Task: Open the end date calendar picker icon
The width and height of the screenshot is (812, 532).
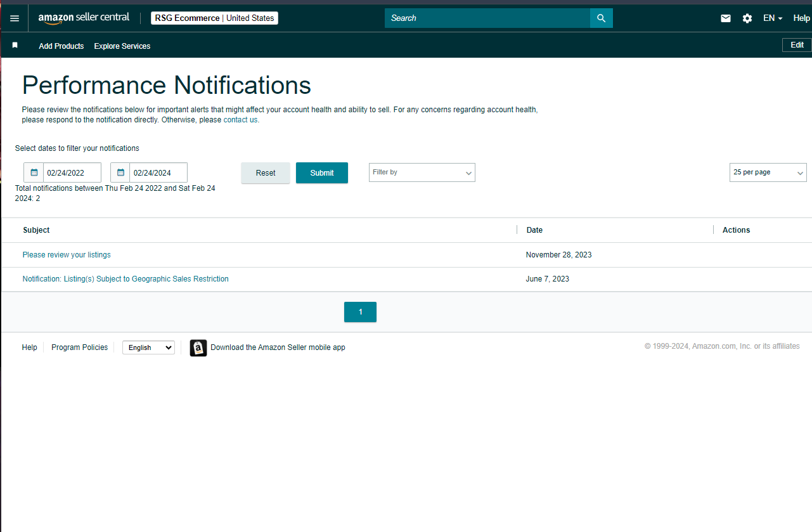Action: (x=120, y=172)
